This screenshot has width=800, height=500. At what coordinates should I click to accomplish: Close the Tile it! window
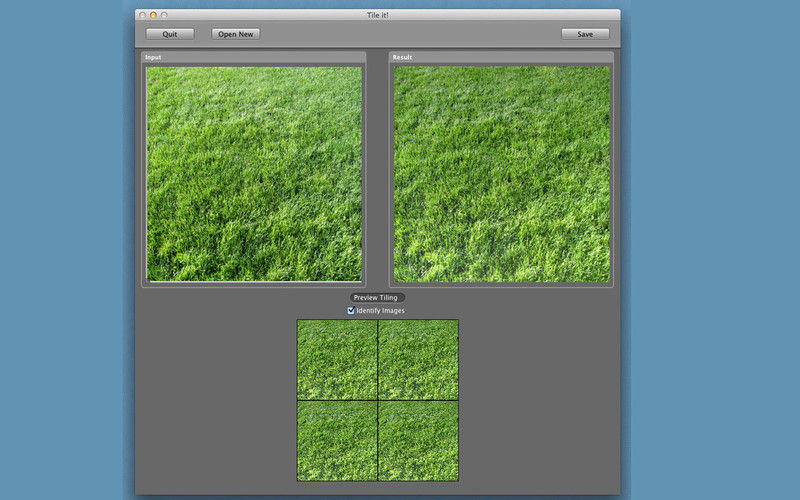[x=143, y=15]
